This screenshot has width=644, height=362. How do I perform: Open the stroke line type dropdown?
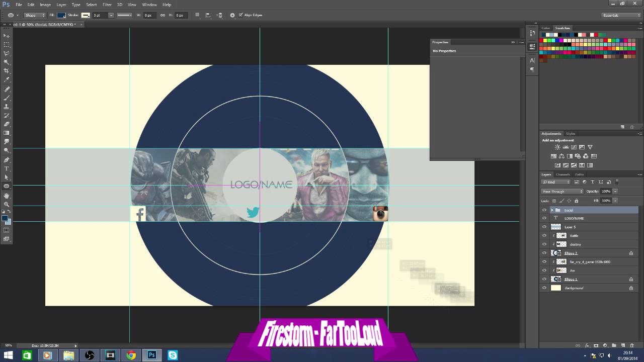click(x=125, y=15)
